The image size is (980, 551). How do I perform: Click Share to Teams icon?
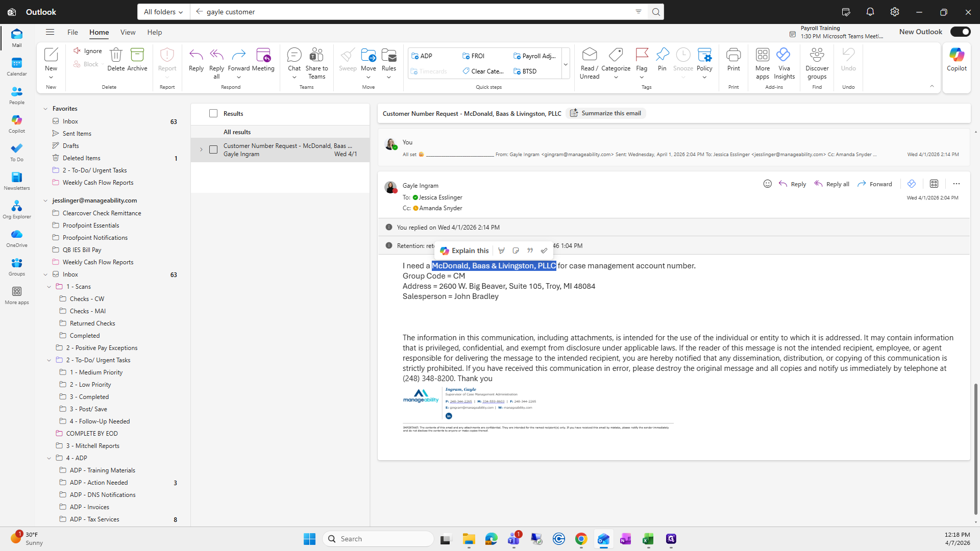click(x=316, y=63)
